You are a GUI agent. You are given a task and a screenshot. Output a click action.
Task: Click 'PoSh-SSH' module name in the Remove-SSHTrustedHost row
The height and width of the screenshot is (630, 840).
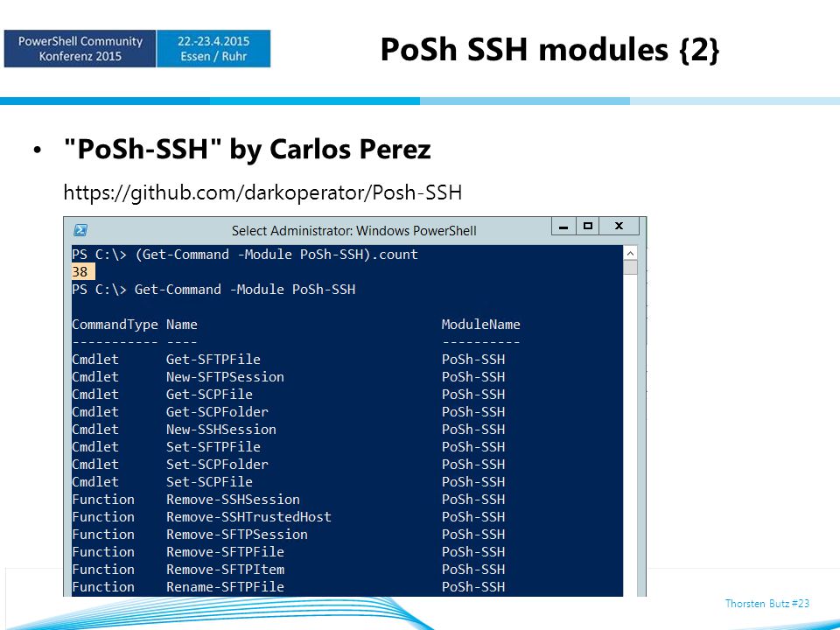click(473, 517)
